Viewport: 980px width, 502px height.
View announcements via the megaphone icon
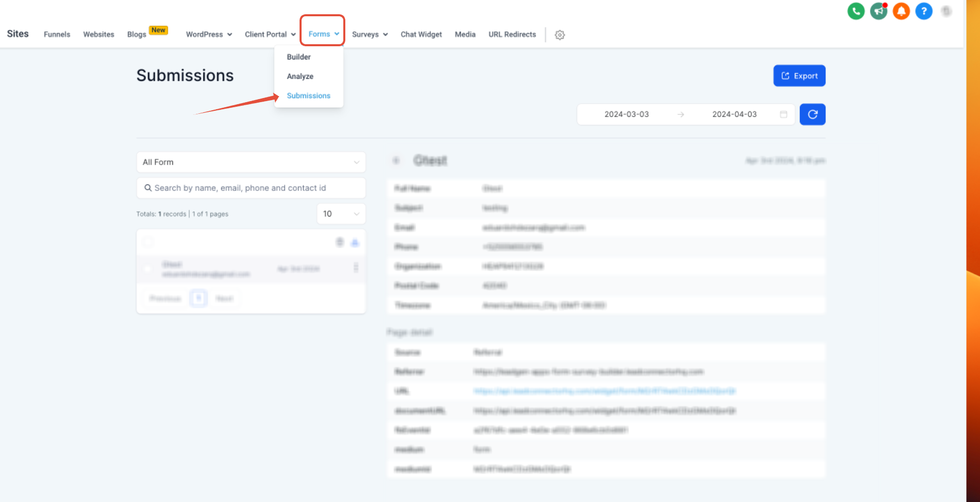(878, 11)
